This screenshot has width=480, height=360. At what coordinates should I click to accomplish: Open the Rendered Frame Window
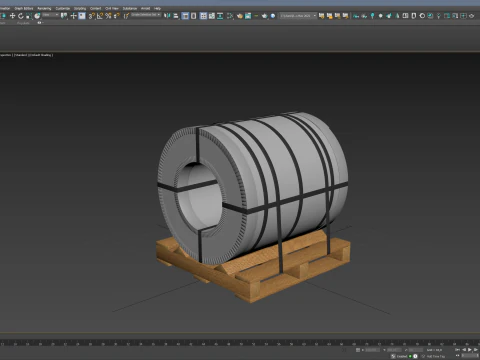[248, 16]
